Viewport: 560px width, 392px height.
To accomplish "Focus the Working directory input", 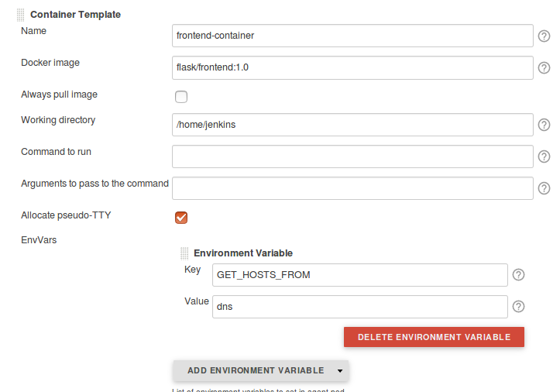I will coord(352,125).
